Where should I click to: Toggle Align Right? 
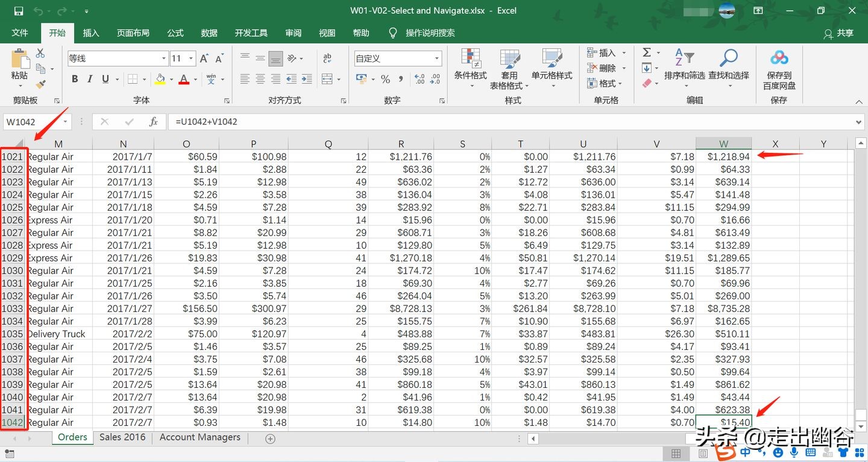[x=275, y=79]
